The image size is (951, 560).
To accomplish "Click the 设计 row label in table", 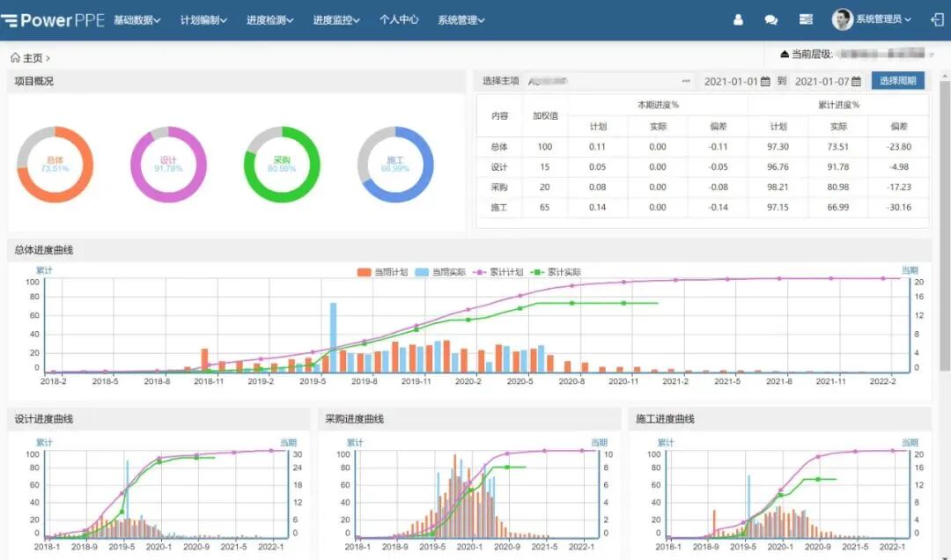I will coord(499,166).
